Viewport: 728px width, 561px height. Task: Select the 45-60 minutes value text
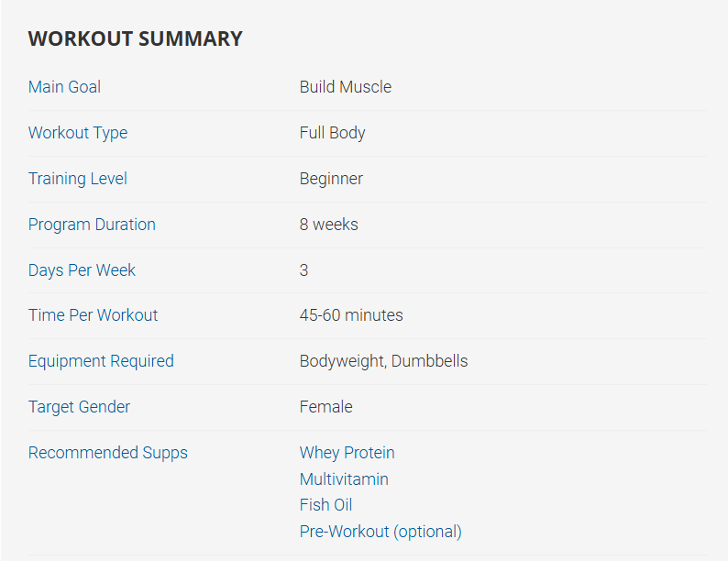(351, 315)
